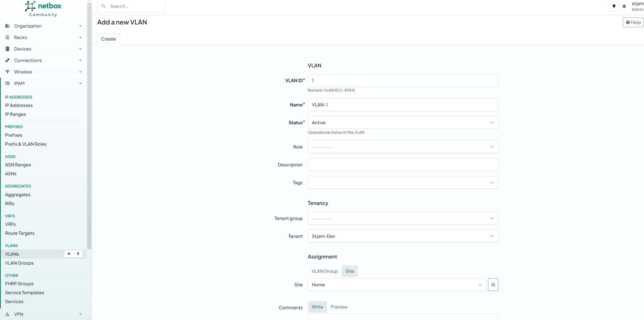Click the import VLANs upload icon

[78, 254]
